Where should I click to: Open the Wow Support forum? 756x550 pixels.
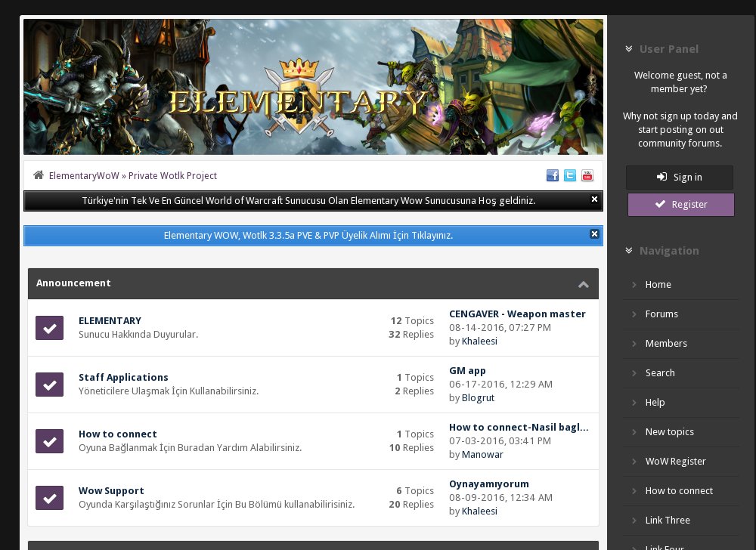pyautogui.click(x=111, y=491)
